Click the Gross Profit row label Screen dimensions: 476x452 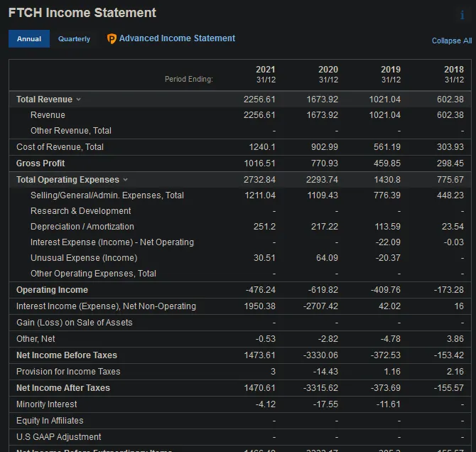pyautogui.click(x=40, y=163)
